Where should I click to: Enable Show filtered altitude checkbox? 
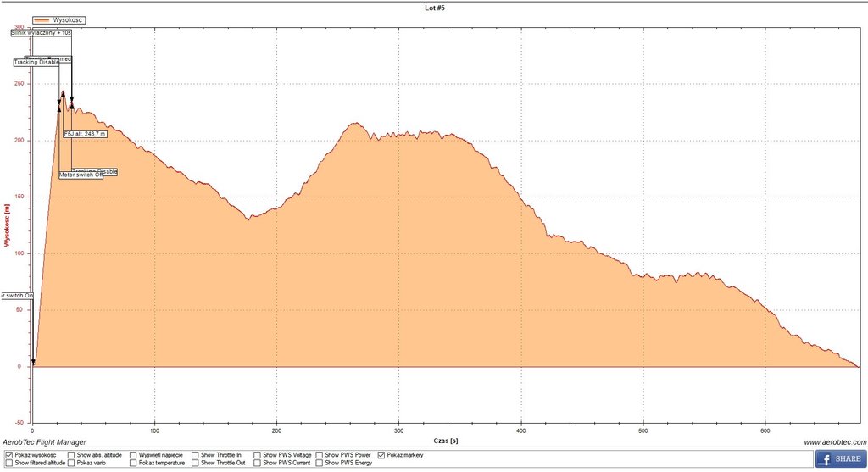coord(8,464)
